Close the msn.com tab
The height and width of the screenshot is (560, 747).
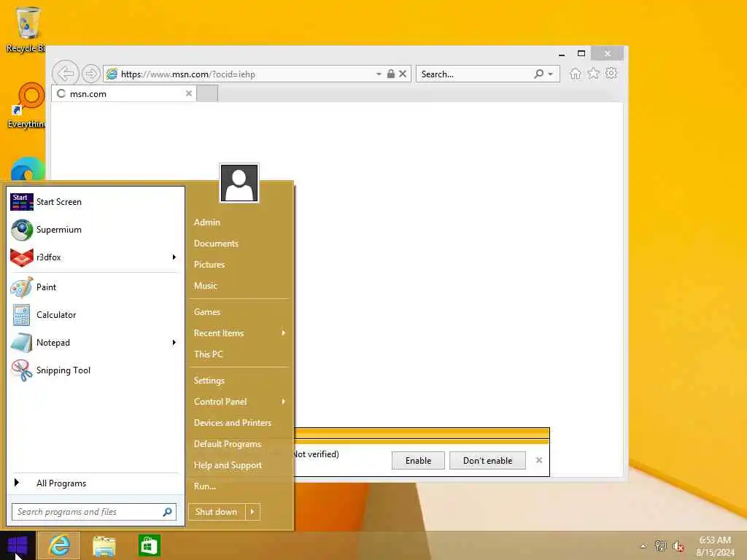tap(189, 93)
